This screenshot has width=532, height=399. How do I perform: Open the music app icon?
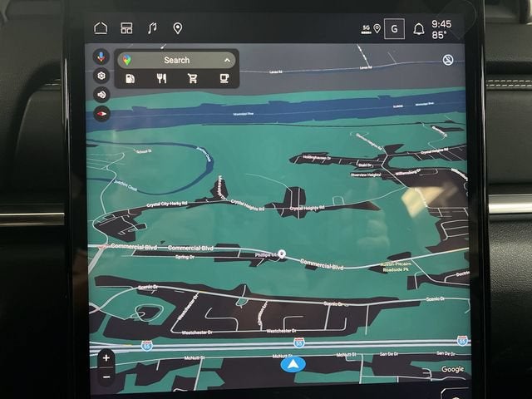click(x=152, y=28)
